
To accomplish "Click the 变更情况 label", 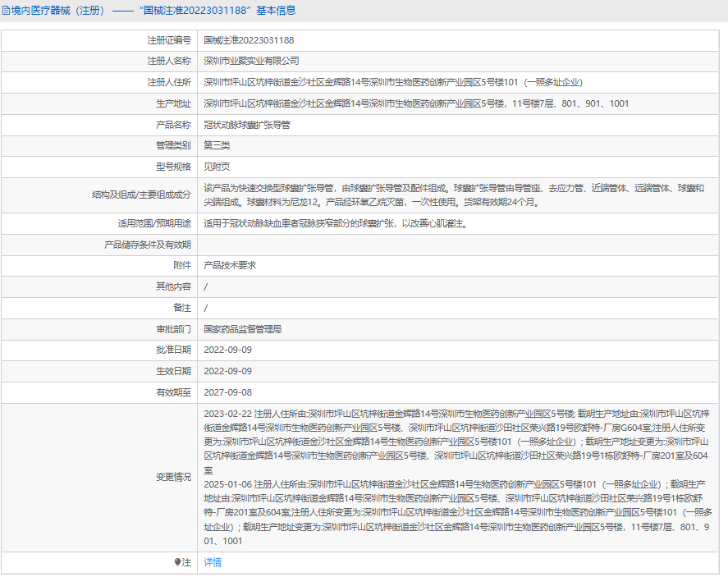I will point(173,477).
